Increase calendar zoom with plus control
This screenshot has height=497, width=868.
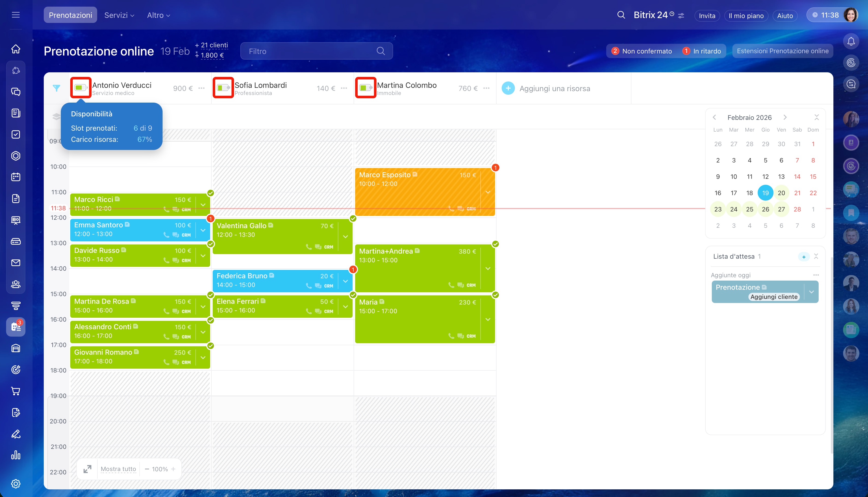tap(173, 469)
